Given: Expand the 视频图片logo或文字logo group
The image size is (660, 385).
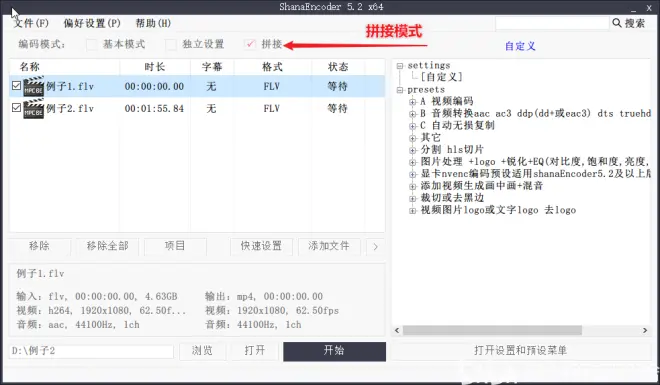Looking at the screenshot, I should pos(412,210).
